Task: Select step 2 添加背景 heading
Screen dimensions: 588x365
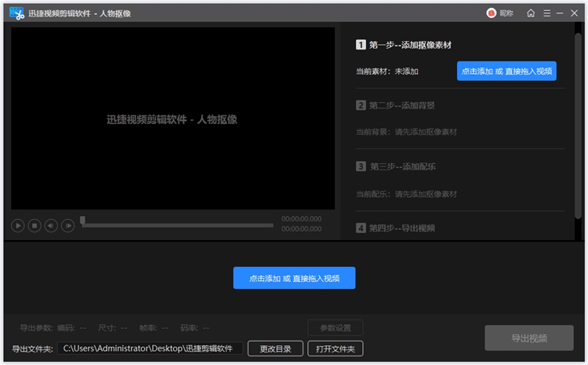Action: (395, 105)
